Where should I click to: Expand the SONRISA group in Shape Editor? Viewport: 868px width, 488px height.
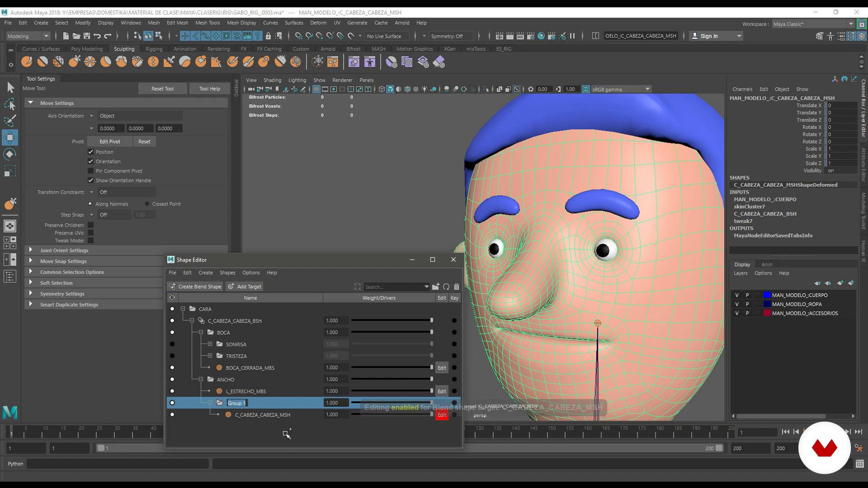210,344
